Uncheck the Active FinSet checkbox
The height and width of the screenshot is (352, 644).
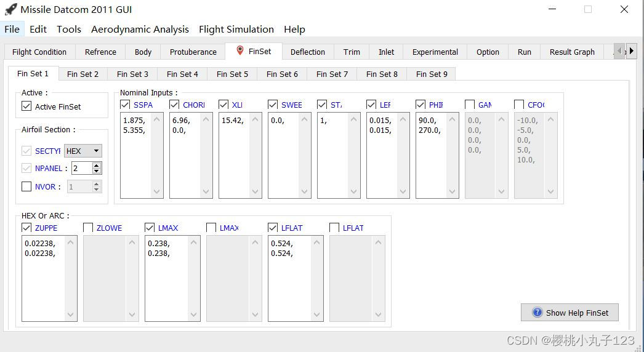[x=26, y=106]
